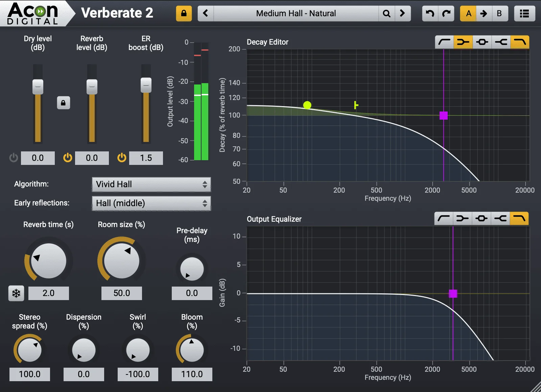
Task: Select the A setting tab
Action: pyautogui.click(x=468, y=14)
